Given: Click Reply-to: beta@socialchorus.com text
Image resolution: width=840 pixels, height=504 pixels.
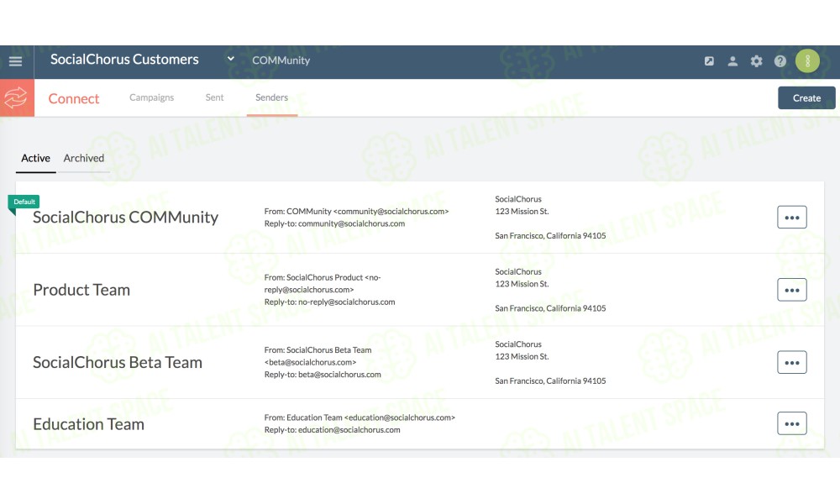Looking at the screenshot, I should coord(323,375).
